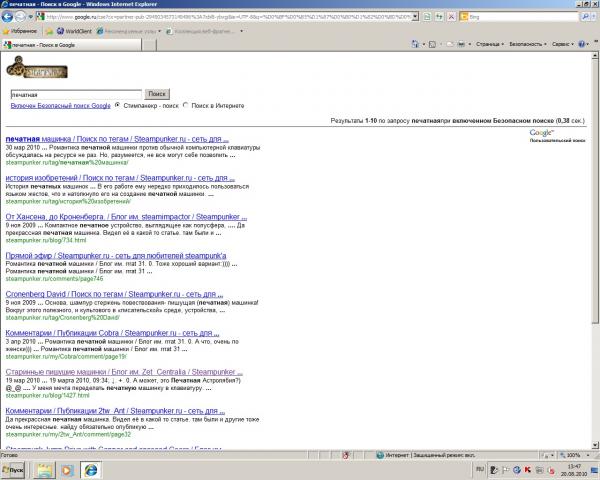Screen dimensions: 600x480
Task: Click the popup blocker icon in status bar
Action: (346, 456)
